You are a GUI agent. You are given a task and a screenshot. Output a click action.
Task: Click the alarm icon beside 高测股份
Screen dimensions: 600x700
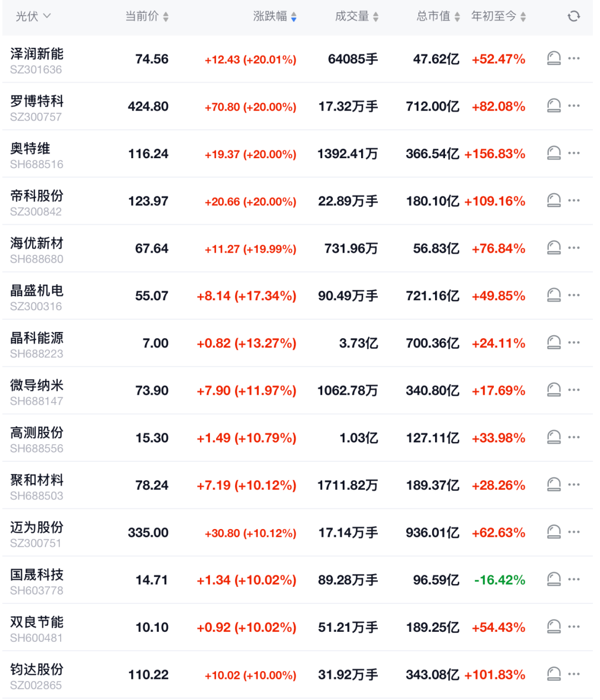553,437
